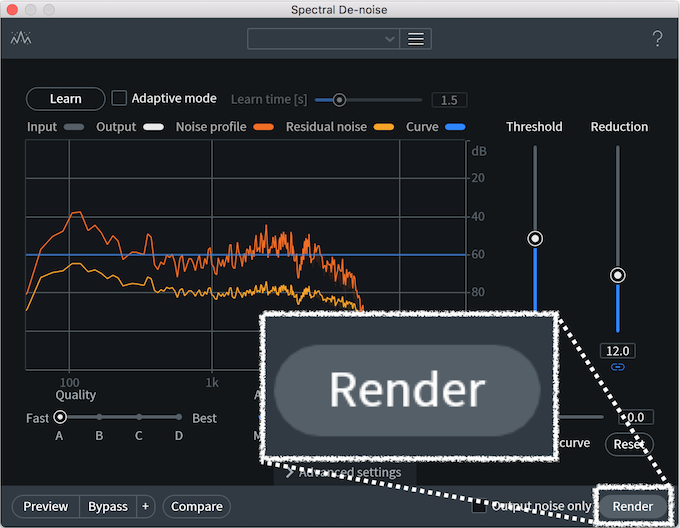Click the Learn time value field 1.5
The height and width of the screenshot is (528, 680).
[x=449, y=100]
